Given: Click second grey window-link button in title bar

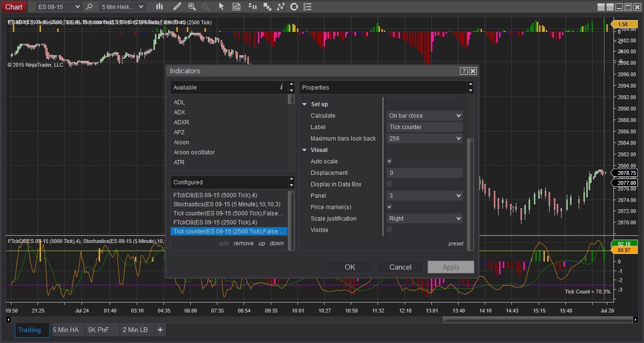Looking at the screenshot, I should [610, 7].
